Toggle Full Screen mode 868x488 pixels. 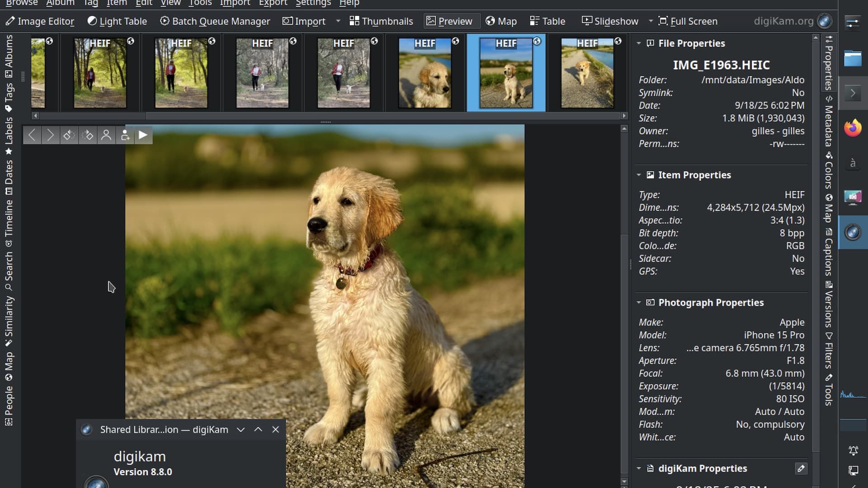(x=688, y=21)
